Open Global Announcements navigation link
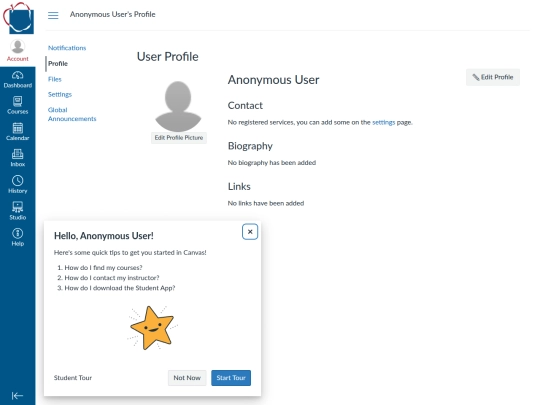 (72, 114)
